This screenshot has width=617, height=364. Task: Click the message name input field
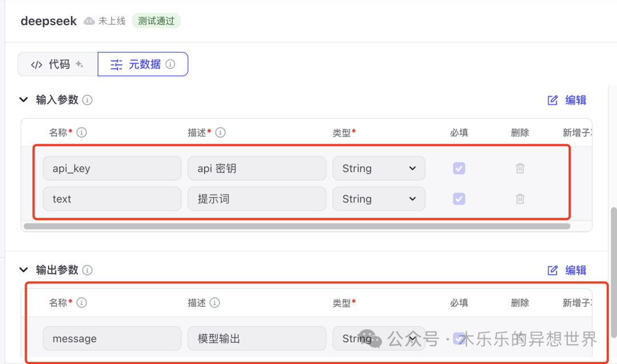click(x=112, y=339)
